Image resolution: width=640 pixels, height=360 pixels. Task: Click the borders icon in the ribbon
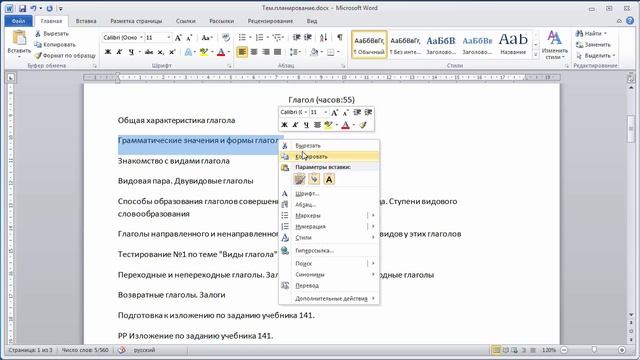pyautogui.click(x=331, y=52)
